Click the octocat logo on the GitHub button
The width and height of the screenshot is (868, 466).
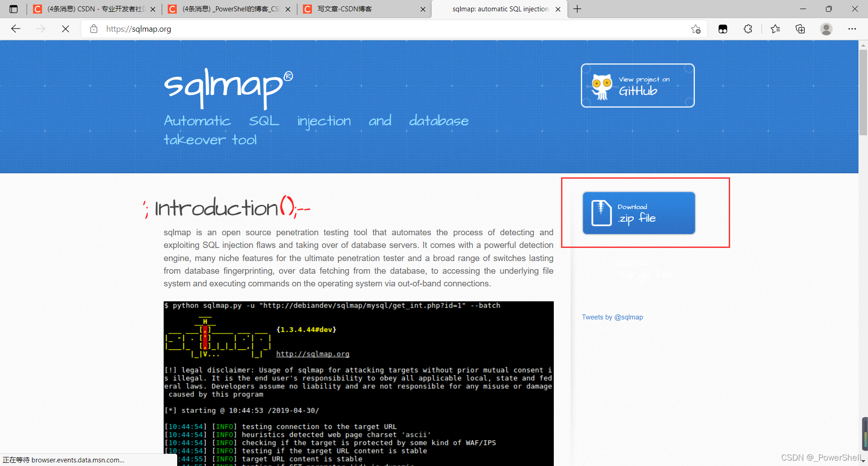pos(601,85)
